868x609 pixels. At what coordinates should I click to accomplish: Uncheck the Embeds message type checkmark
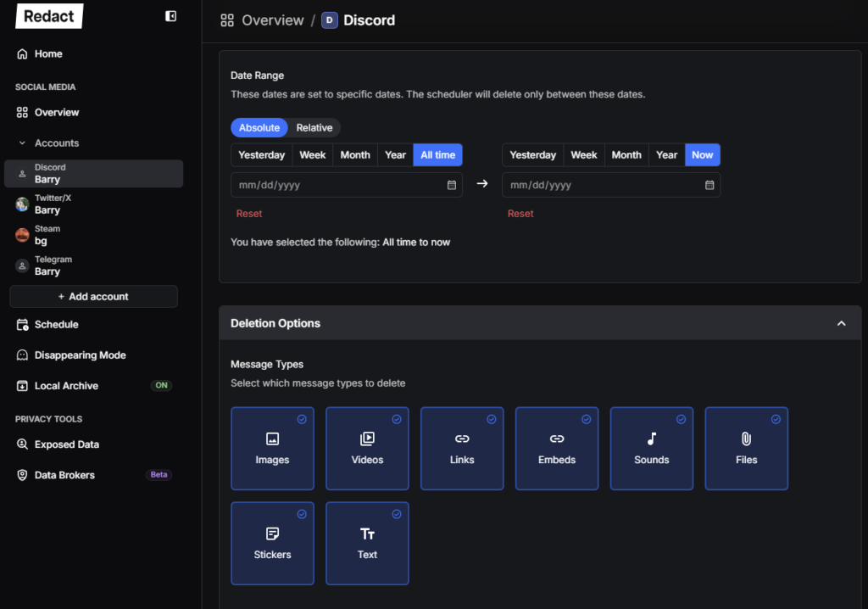(587, 420)
